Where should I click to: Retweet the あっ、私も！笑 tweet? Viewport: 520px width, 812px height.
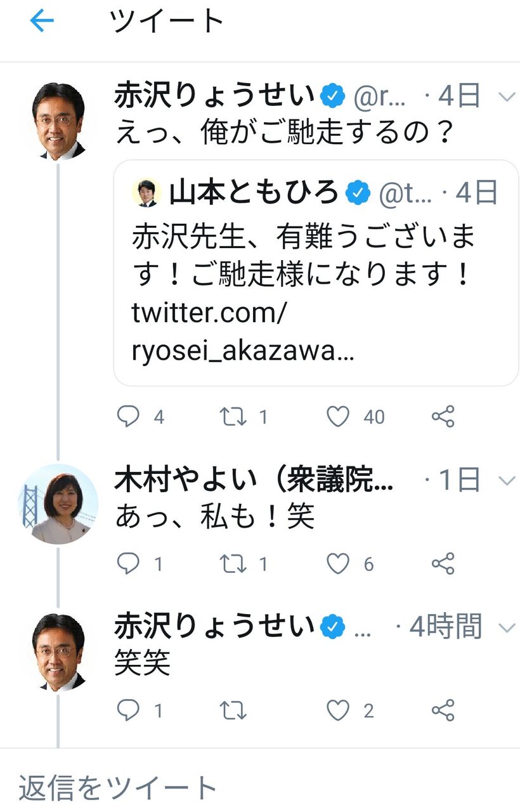(x=233, y=563)
